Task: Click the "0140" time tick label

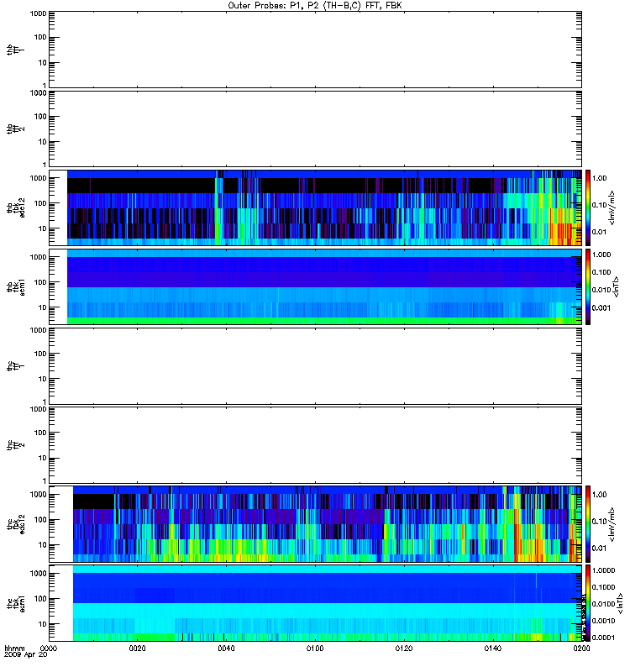Action: (493, 648)
